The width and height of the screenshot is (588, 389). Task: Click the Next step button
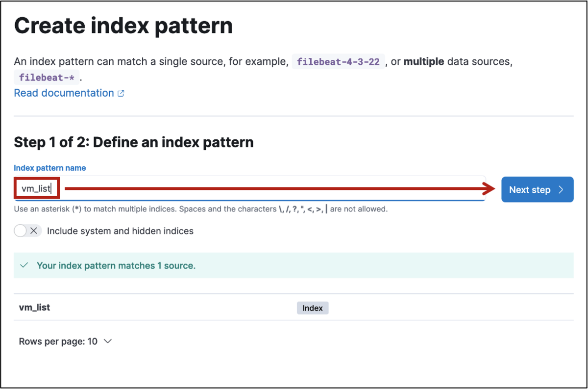click(537, 190)
